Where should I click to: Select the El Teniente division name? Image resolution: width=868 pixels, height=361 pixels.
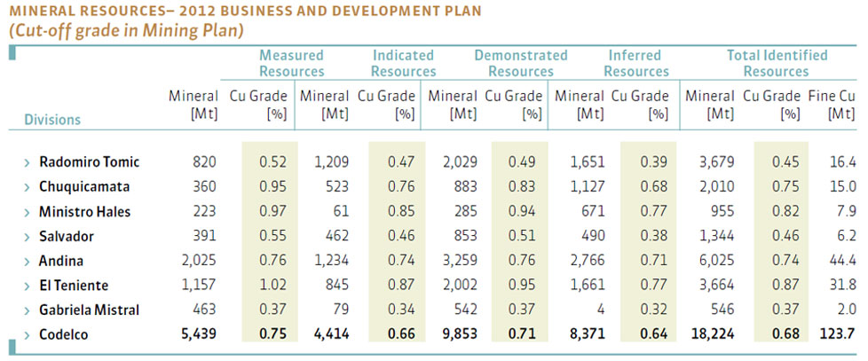point(74,286)
